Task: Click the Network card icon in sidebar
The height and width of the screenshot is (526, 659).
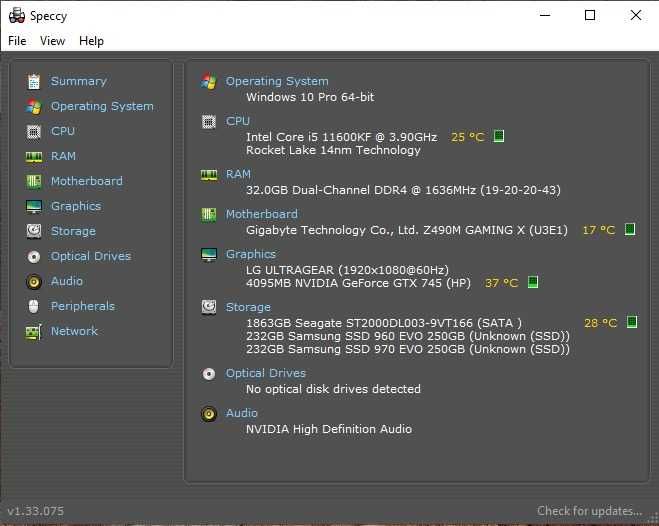Action: point(34,332)
